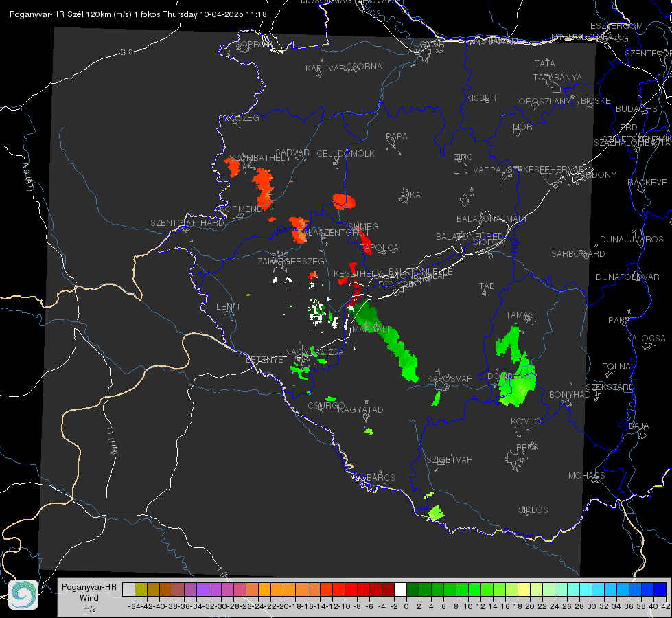This screenshot has width=672, height=618.
Task: Click the TAPOLCA town label
Action: [x=380, y=248]
